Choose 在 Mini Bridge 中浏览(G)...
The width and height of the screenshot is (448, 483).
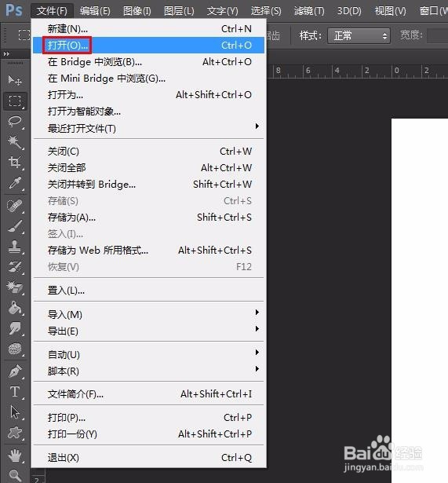point(149,79)
